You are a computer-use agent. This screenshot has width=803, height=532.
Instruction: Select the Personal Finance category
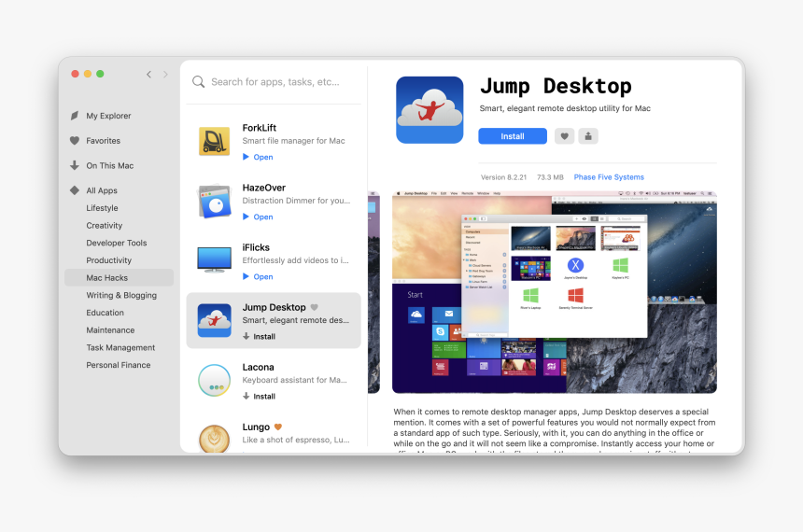(119, 365)
